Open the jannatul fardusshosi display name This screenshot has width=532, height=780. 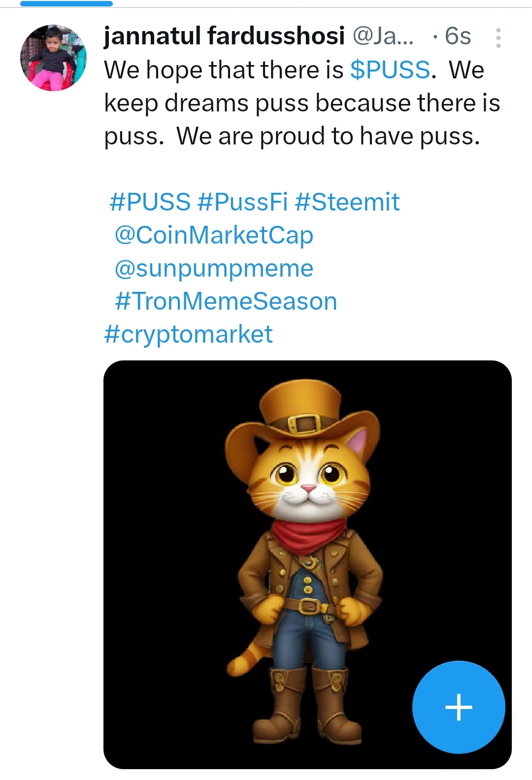click(224, 36)
